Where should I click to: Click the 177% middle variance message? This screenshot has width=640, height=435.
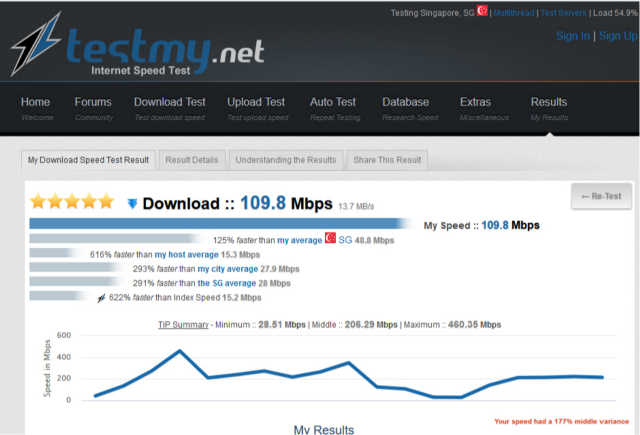(x=561, y=422)
